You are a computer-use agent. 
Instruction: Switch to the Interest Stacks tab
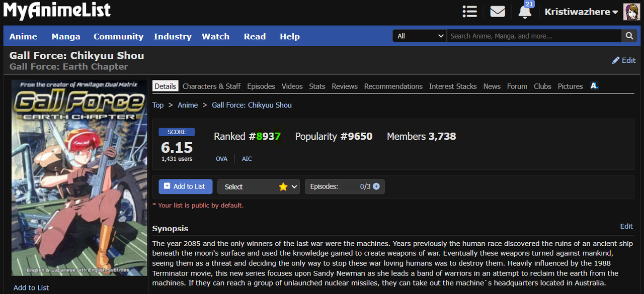[x=453, y=86]
